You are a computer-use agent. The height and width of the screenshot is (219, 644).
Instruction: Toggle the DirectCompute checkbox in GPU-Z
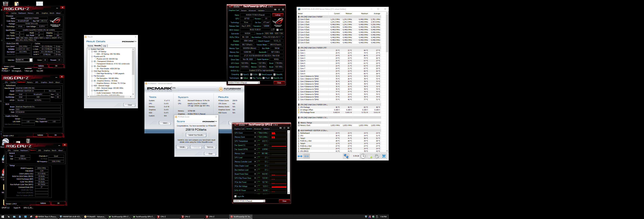tap(260, 74)
